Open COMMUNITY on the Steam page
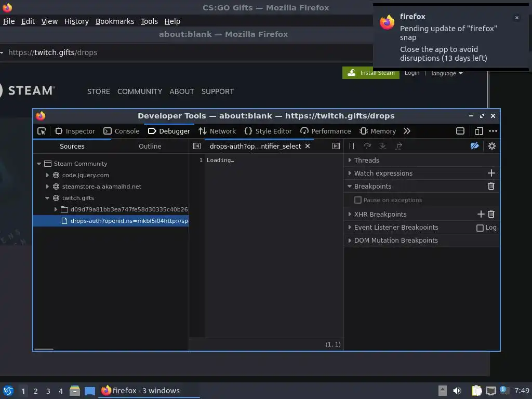Screen dimensions: 532x399 tap(140, 91)
